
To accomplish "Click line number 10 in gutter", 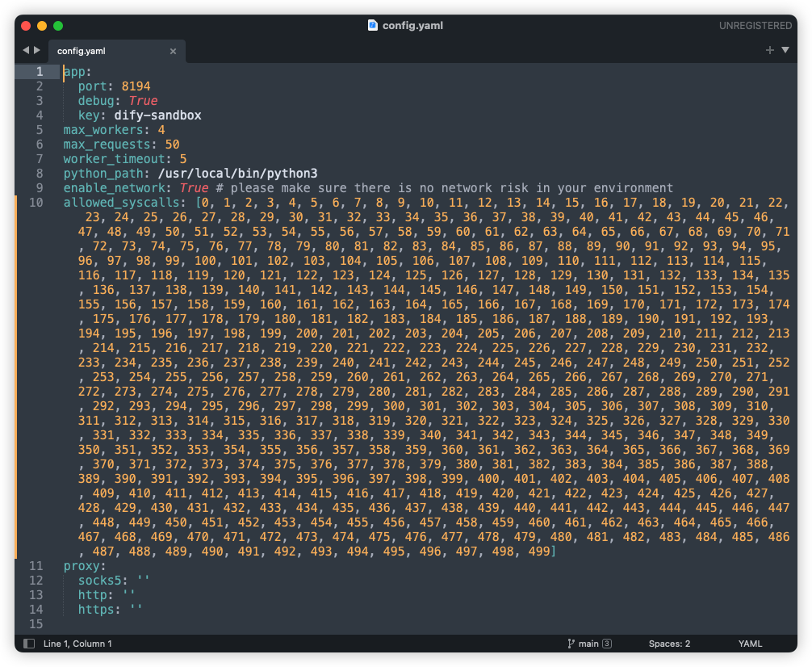I will point(36,202).
